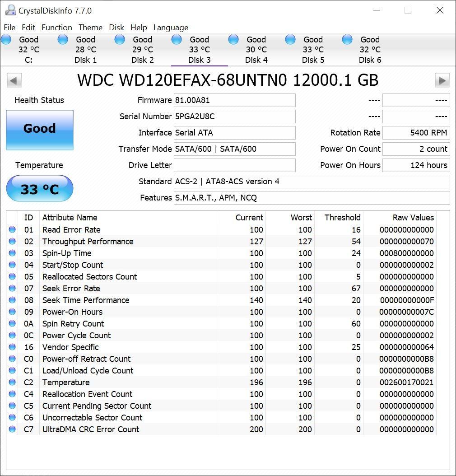Click status orb for Uncorrectable Sector Count
This screenshot has width=456, height=476.
(x=12, y=417)
